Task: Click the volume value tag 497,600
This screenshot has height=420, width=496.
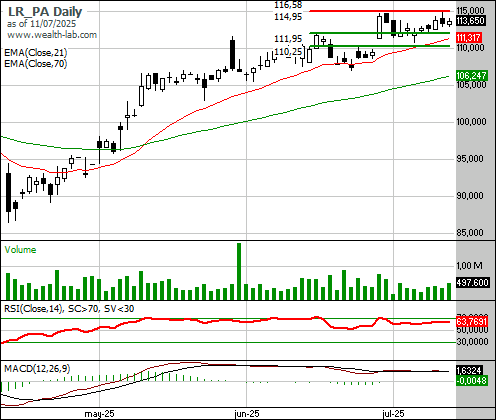Action: [x=472, y=283]
